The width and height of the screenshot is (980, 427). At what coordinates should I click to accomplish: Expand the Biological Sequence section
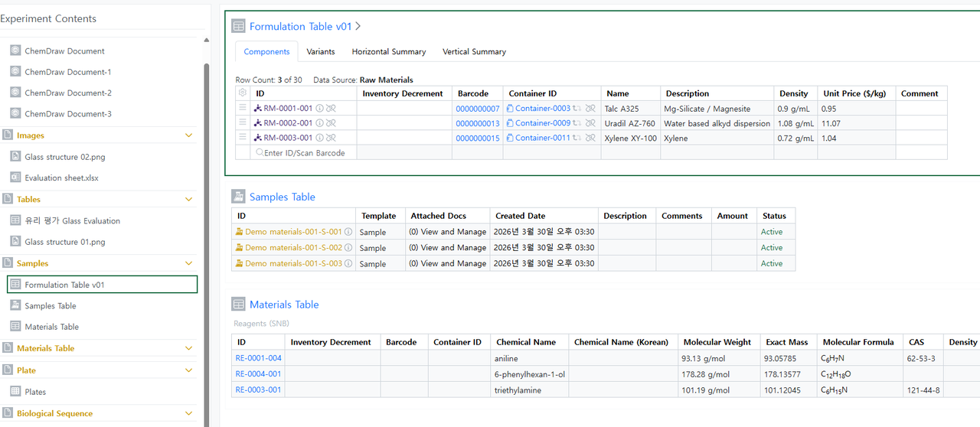(189, 414)
